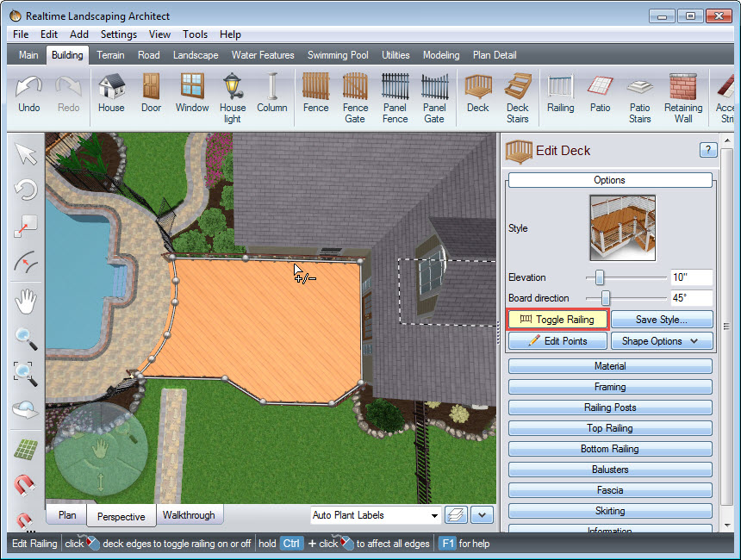Toggle the red snap magnet

coord(25,484)
